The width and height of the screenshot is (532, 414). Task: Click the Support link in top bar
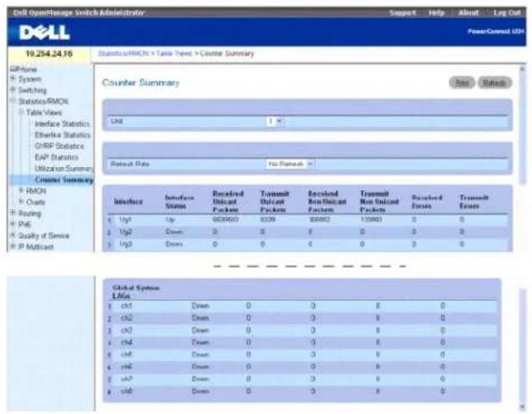(x=403, y=13)
